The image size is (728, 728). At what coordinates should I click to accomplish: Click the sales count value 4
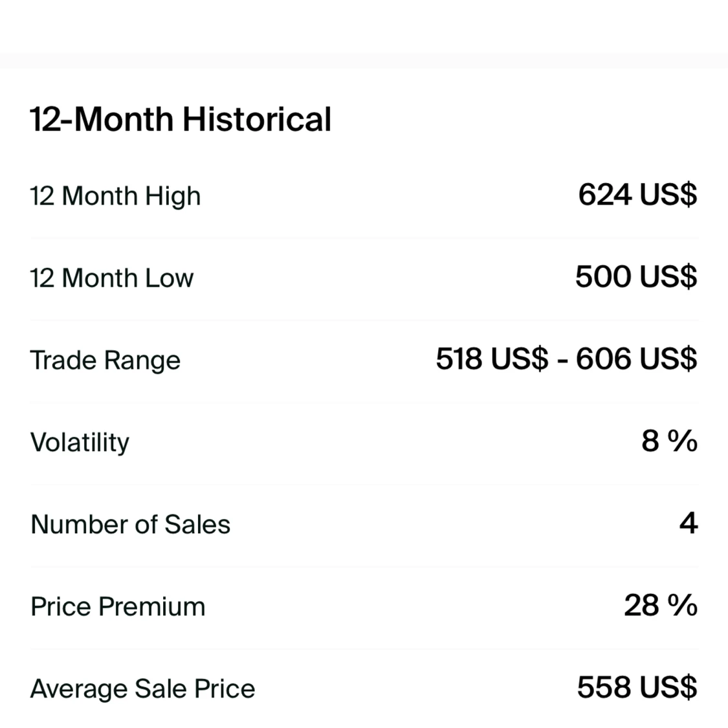pyautogui.click(x=689, y=523)
